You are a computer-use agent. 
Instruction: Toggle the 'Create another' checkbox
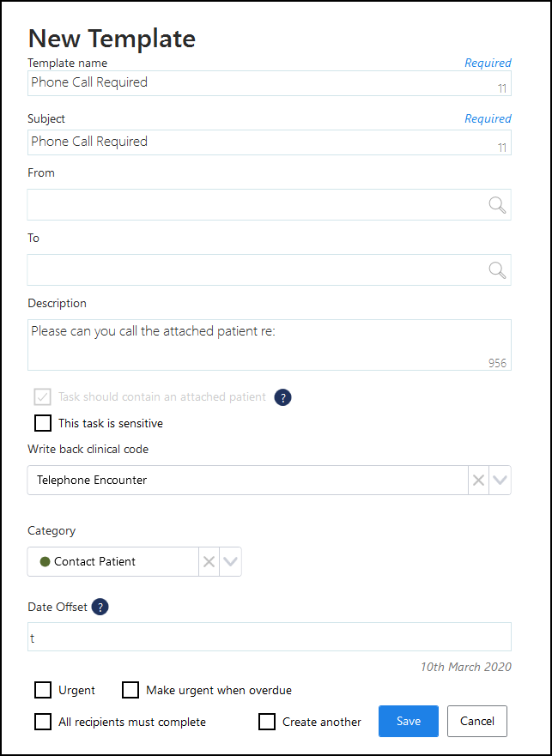[267, 722]
